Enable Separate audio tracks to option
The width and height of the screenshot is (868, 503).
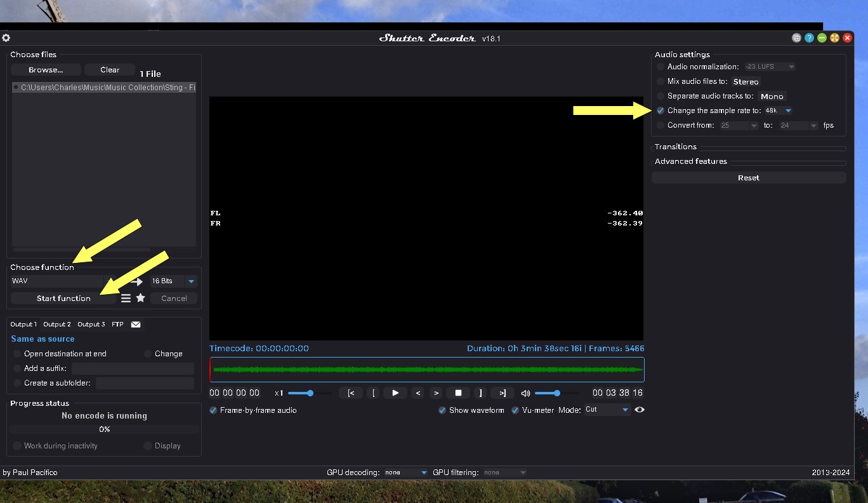[661, 96]
